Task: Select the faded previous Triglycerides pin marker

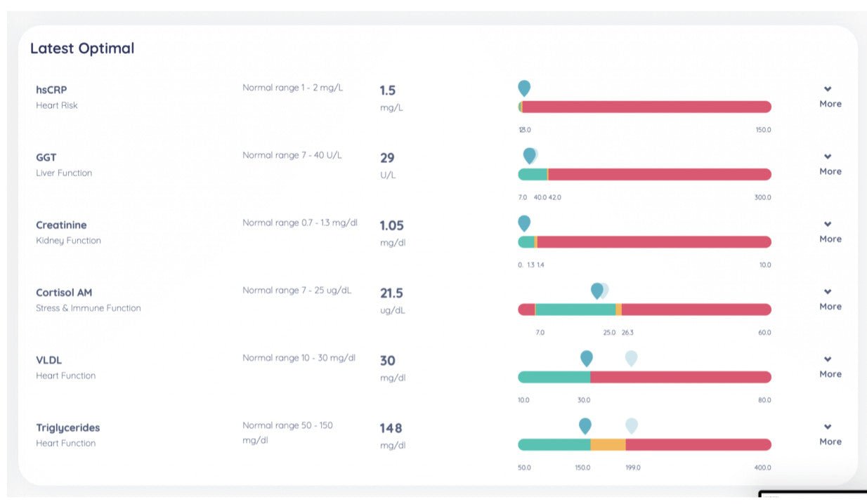Action: click(632, 425)
